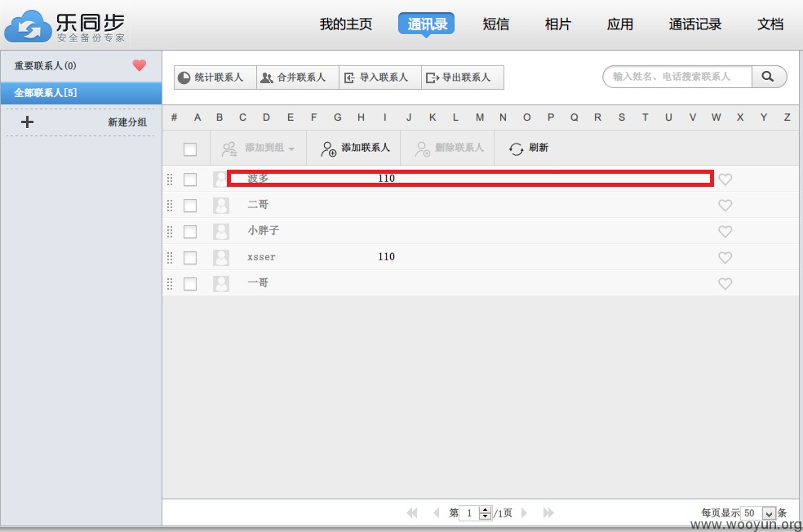Check the box for contact 二哥
This screenshot has width=803, height=532.
point(190,206)
